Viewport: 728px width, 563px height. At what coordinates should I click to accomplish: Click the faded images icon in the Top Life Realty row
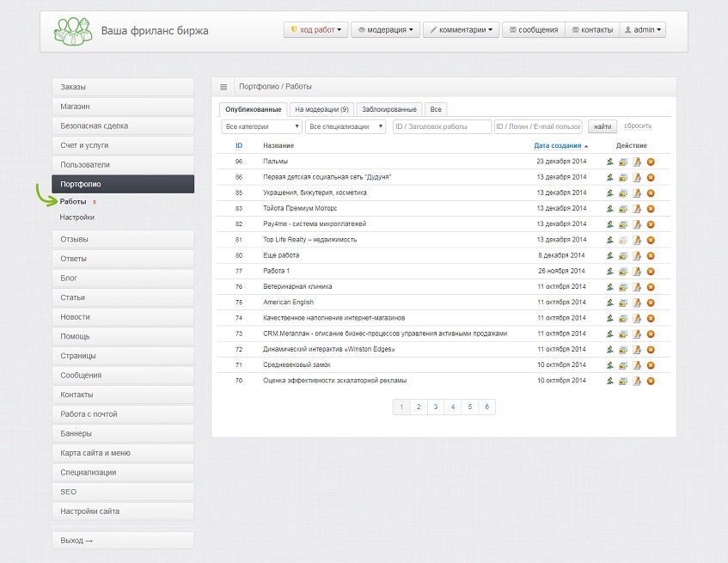[623, 240]
